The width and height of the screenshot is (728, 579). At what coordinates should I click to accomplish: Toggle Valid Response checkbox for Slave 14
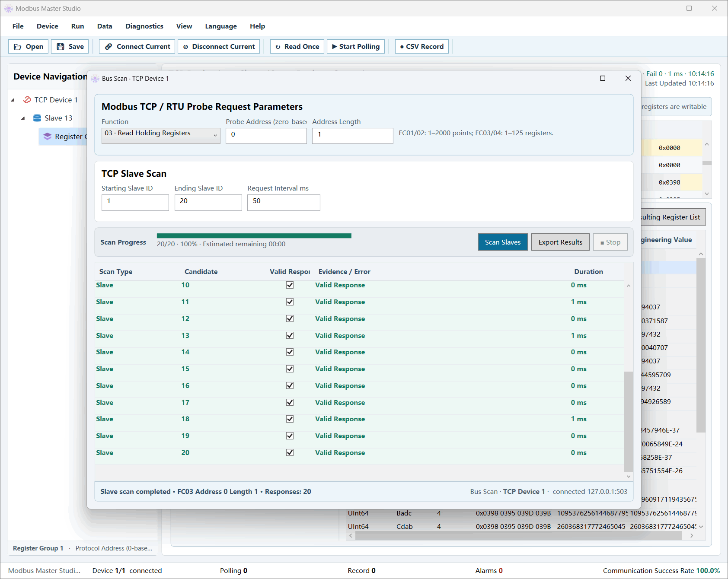click(290, 352)
